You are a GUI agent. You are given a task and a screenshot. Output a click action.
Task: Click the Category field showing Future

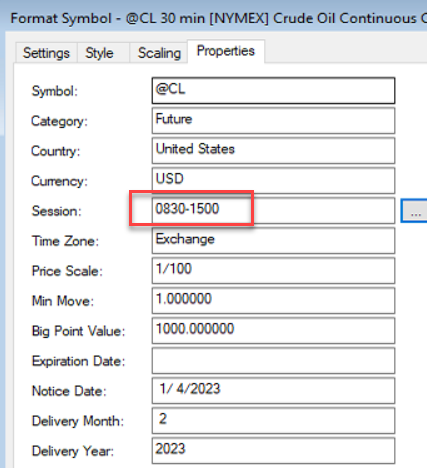point(273,121)
